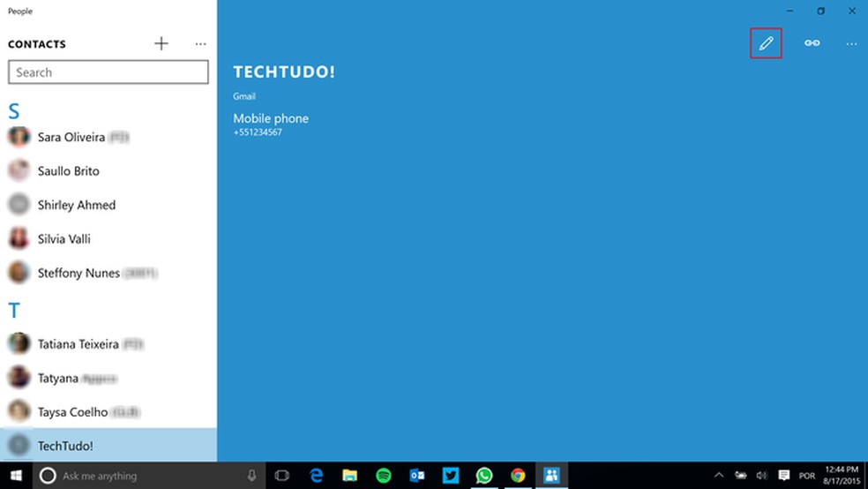Restore down the People window
Image resolution: width=868 pixels, height=489 pixels.
[x=821, y=11]
